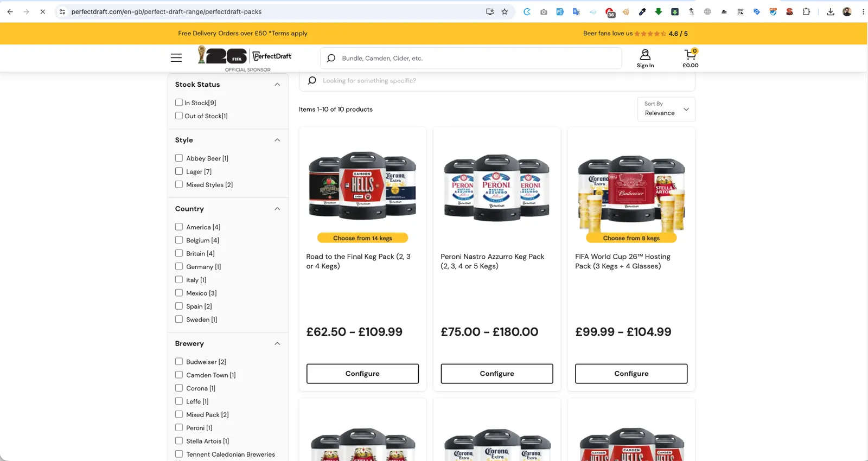Viewport: 868px width, 461px height.
Task: Stop page loading with X button
Action: (42, 11)
